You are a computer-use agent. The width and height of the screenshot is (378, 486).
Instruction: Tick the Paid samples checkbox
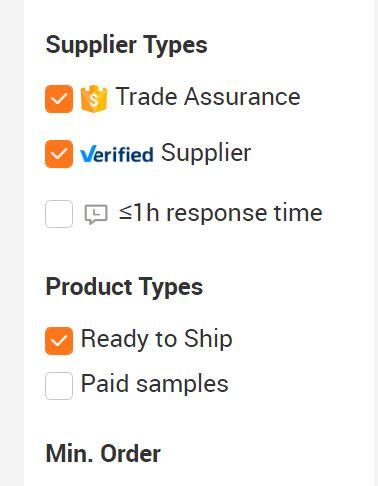[59, 386]
